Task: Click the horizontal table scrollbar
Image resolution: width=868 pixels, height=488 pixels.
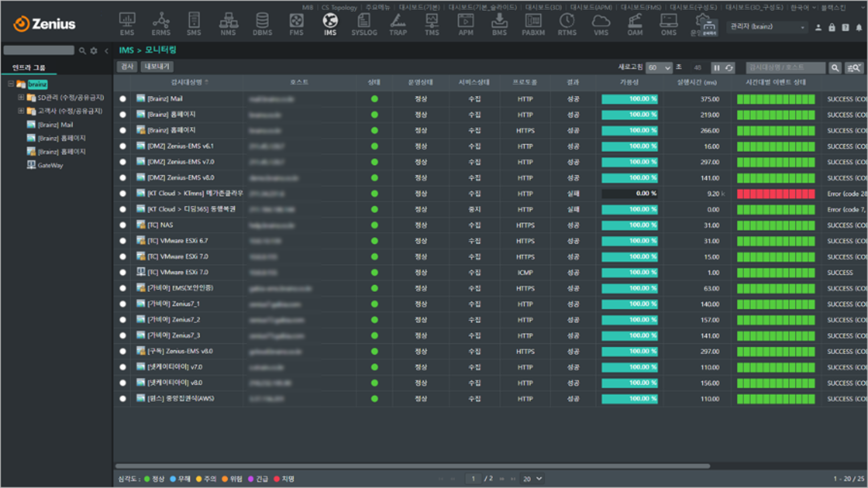Action: (413, 466)
